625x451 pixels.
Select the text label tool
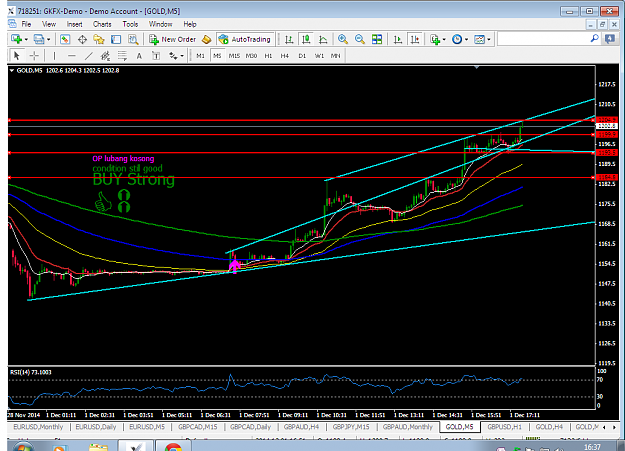click(x=139, y=56)
